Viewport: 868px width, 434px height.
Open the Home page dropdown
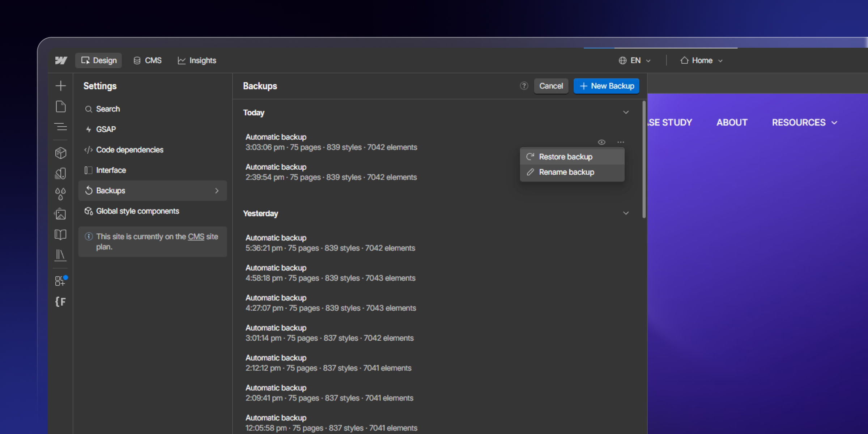(x=702, y=60)
